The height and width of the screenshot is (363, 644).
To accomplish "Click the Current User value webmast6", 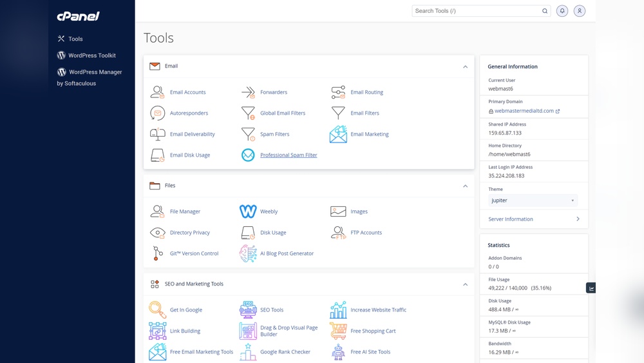I will point(500,88).
